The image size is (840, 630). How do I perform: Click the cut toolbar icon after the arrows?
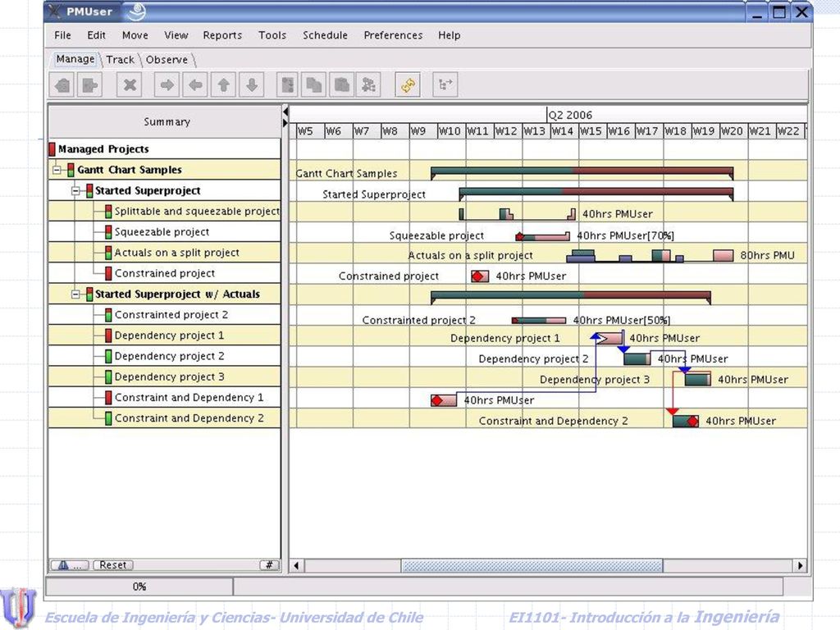pyautogui.click(x=288, y=84)
